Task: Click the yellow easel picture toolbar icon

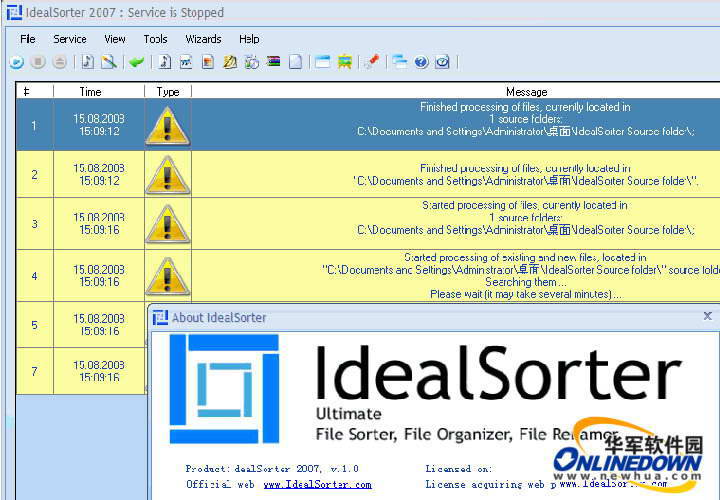Action: (344, 62)
